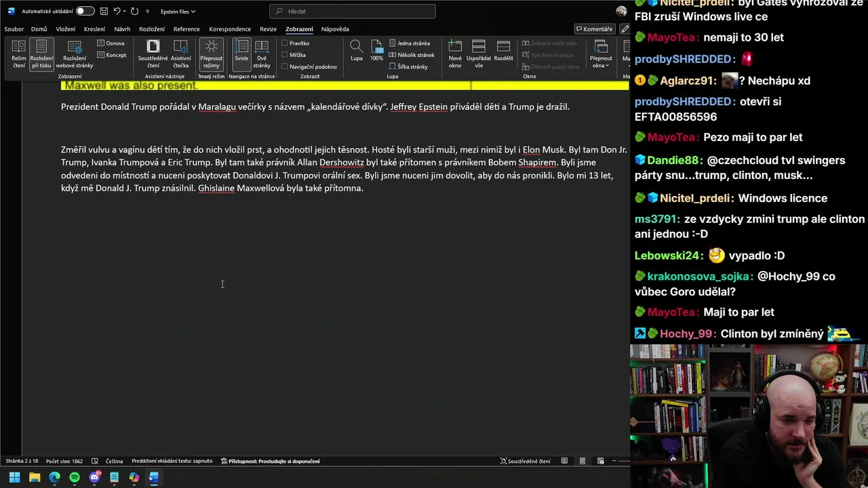868x488 pixels.
Task: Click Uspořádat vše windows button
Action: [479, 54]
